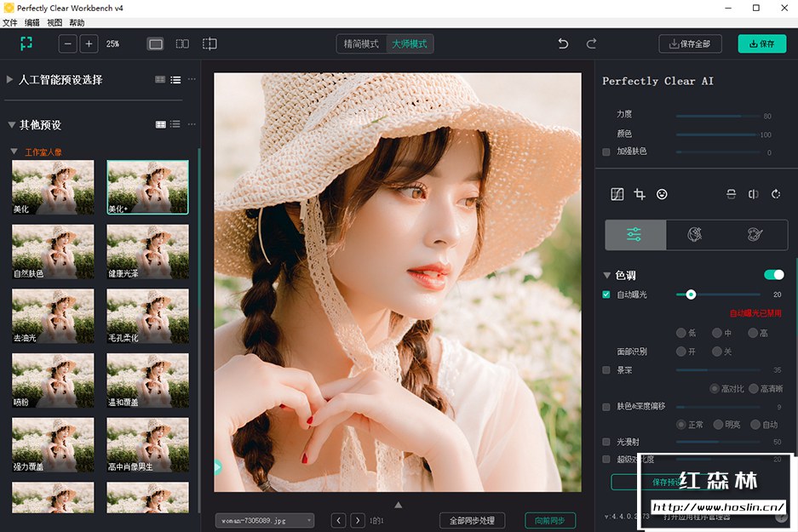Uncheck the 自动曝光 checkbox
The image size is (798, 532).
[606, 295]
